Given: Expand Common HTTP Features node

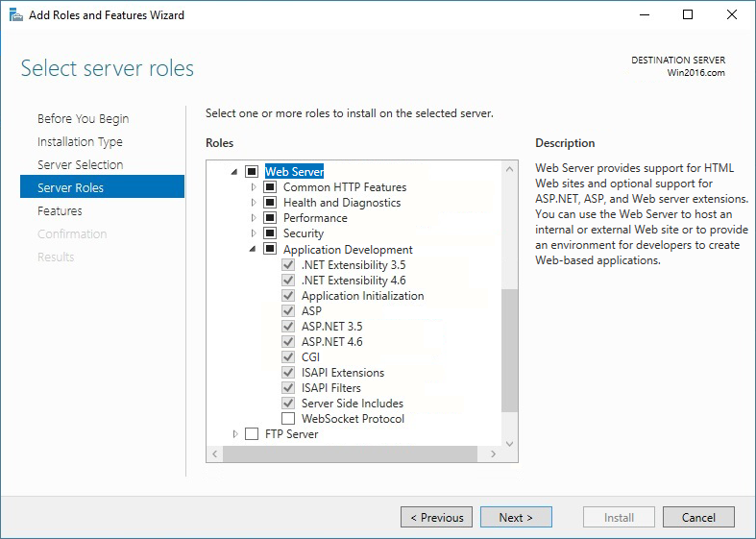Looking at the screenshot, I should click(x=254, y=187).
